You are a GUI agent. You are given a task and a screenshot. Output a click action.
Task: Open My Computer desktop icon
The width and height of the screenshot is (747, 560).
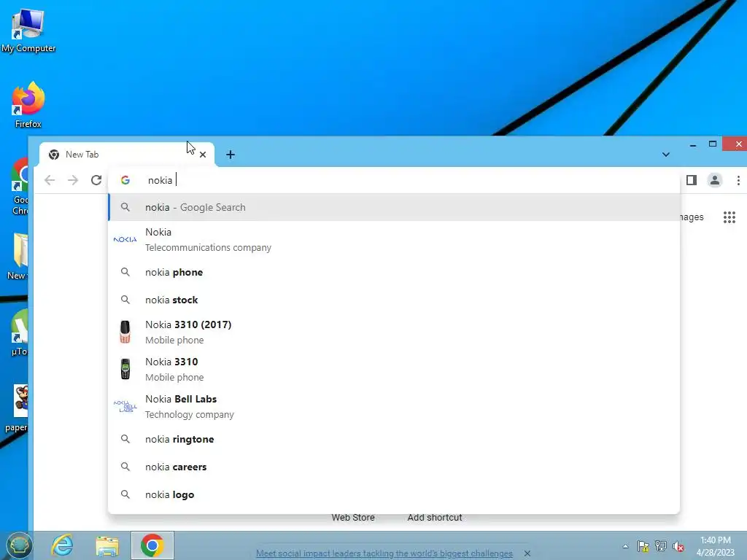(x=28, y=30)
